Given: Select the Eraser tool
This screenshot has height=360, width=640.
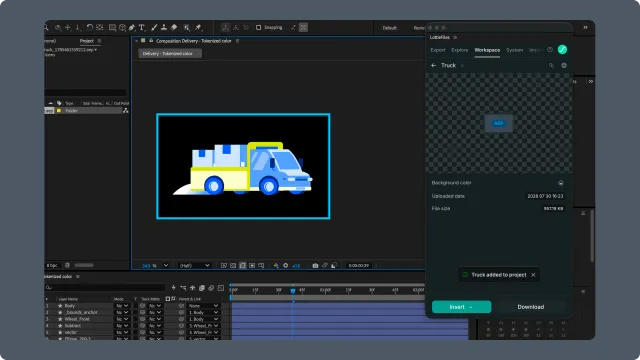Looking at the screenshot, I should [x=174, y=27].
